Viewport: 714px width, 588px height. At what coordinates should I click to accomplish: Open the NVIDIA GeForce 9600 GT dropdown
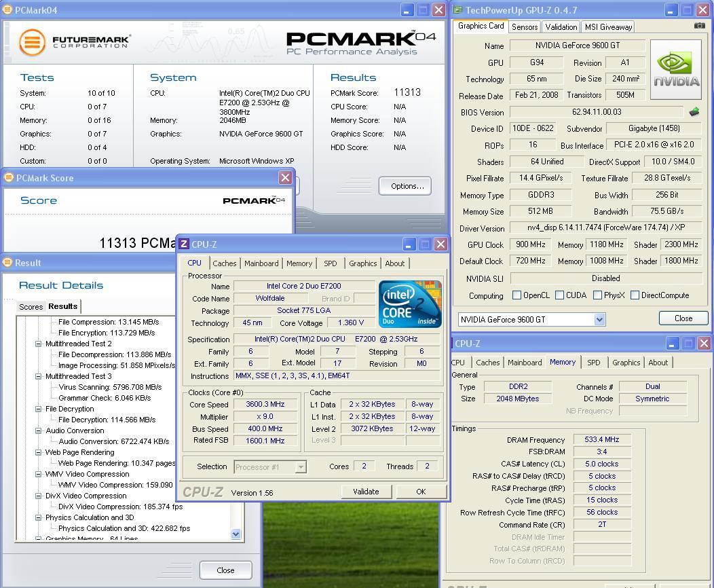[x=599, y=320]
